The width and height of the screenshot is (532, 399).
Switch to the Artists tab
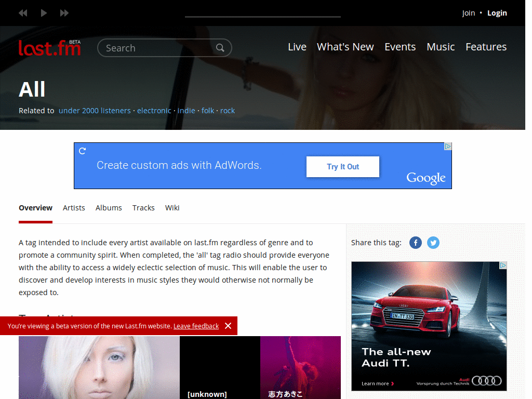[74, 208]
